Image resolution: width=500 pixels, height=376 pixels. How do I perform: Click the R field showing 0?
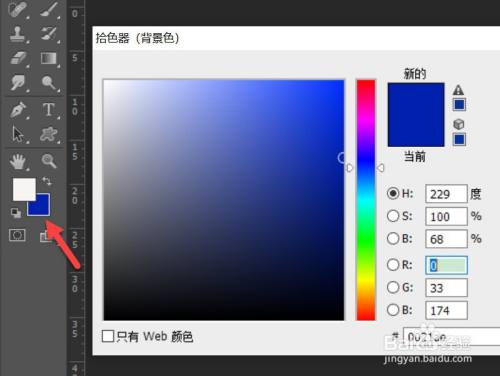pos(446,265)
